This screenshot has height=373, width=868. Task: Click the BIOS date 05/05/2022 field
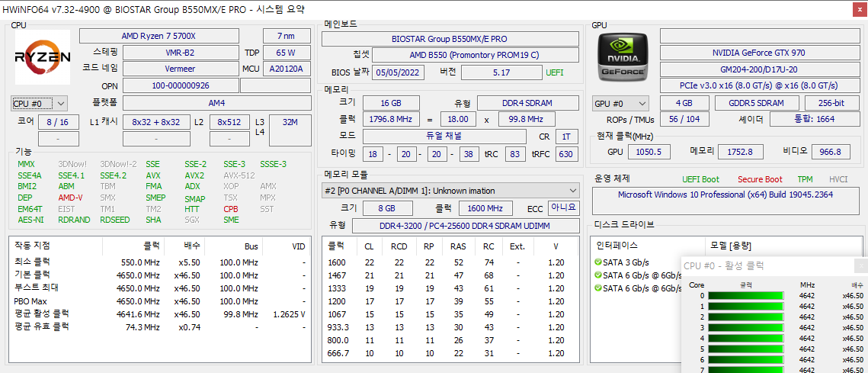coord(399,72)
